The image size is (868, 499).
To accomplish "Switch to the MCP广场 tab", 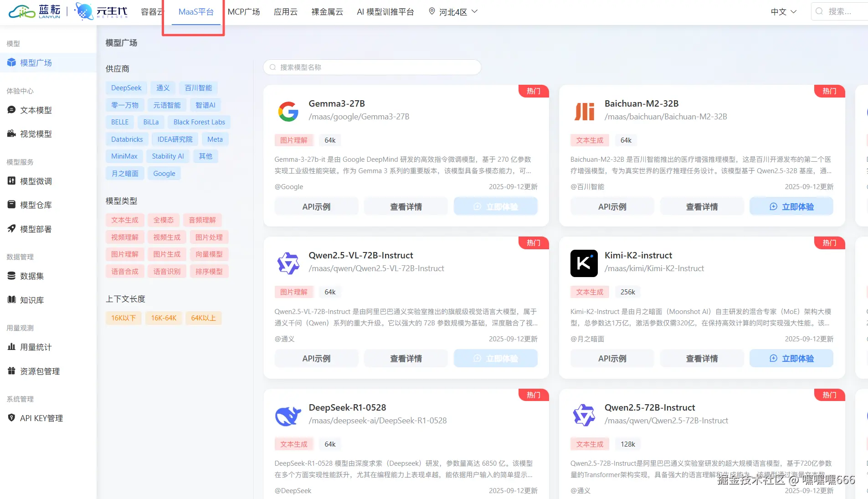I will click(x=244, y=12).
